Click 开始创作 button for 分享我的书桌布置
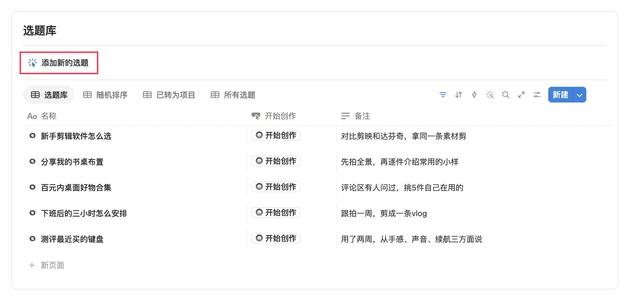Viewport: 644px width, 308px height. click(276, 161)
